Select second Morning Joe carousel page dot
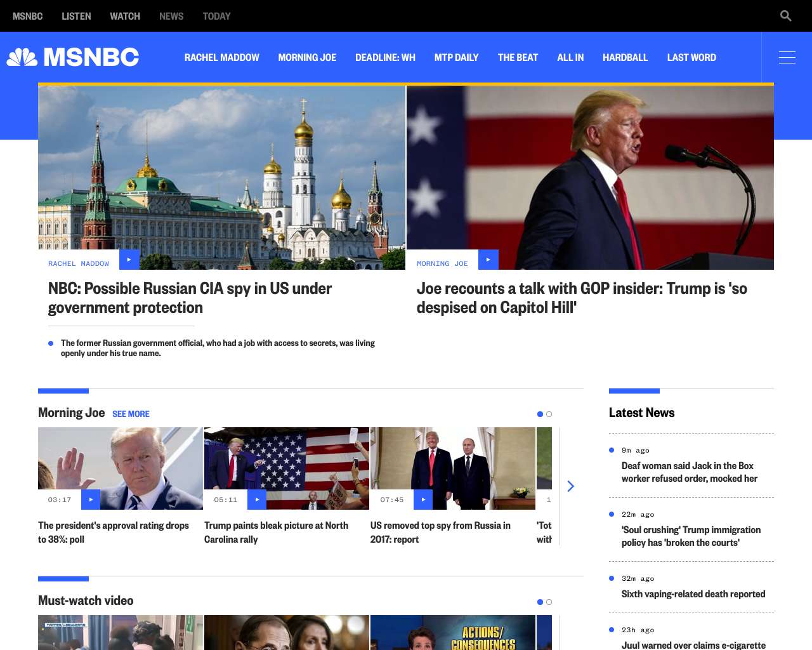 tap(549, 414)
